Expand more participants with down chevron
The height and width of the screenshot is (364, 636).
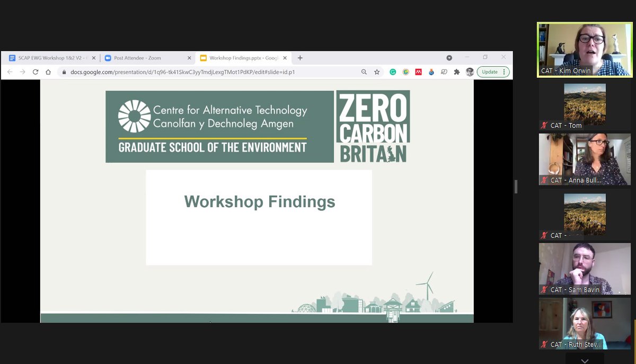(x=585, y=360)
